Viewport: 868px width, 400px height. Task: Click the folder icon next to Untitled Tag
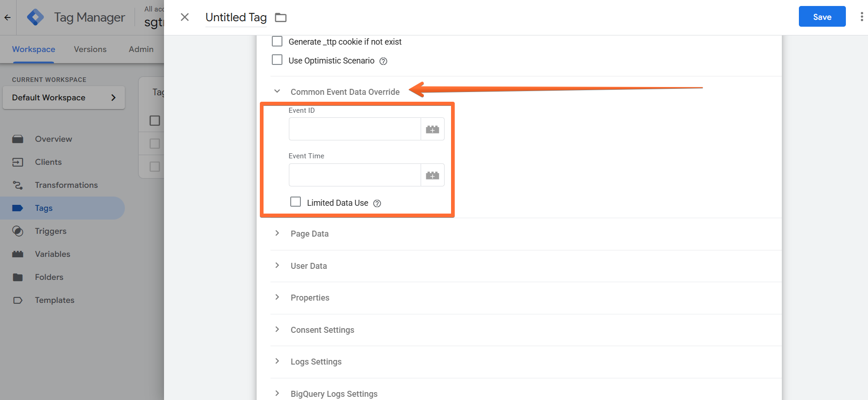(281, 17)
